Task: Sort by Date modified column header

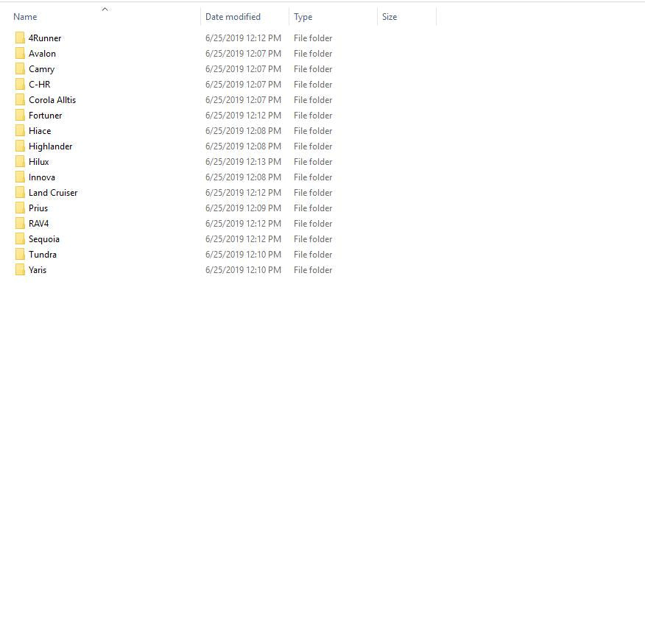Action: point(233,17)
